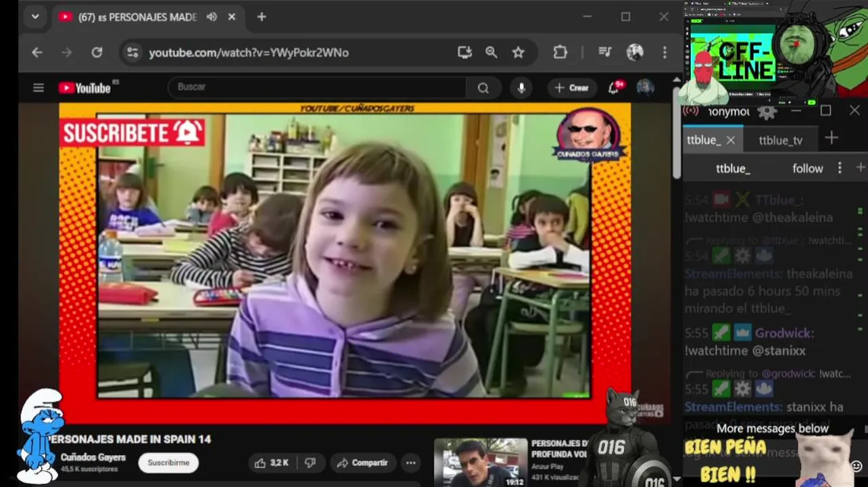The height and width of the screenshot is (487, 868).
Task: Open more actions ellipsis under video
Action: pos(410,463)
